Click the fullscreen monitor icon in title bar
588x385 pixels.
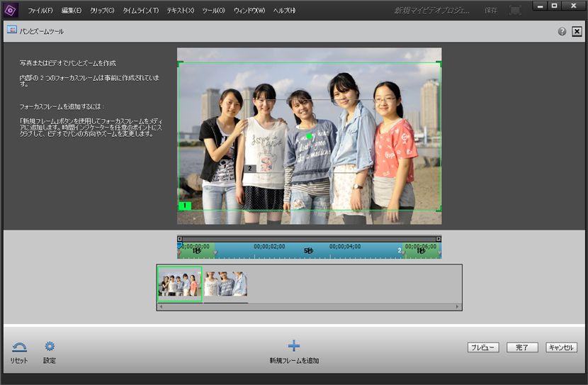tap(515, 10)
